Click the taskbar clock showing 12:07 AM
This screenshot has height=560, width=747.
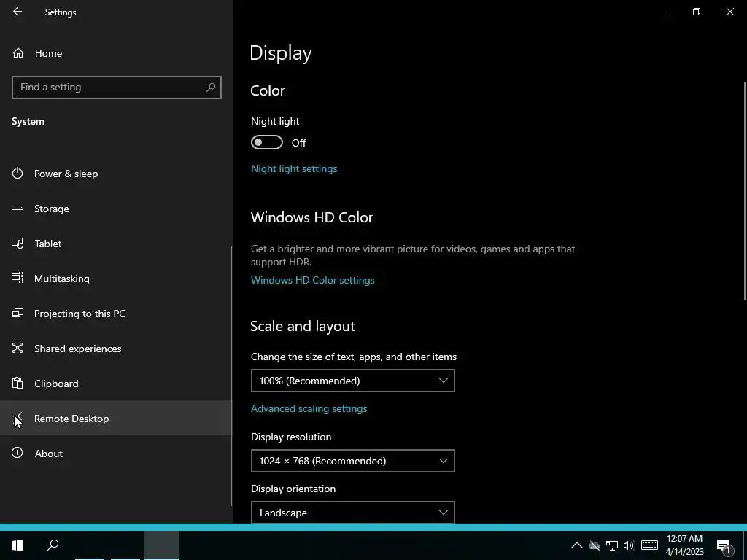684,545
